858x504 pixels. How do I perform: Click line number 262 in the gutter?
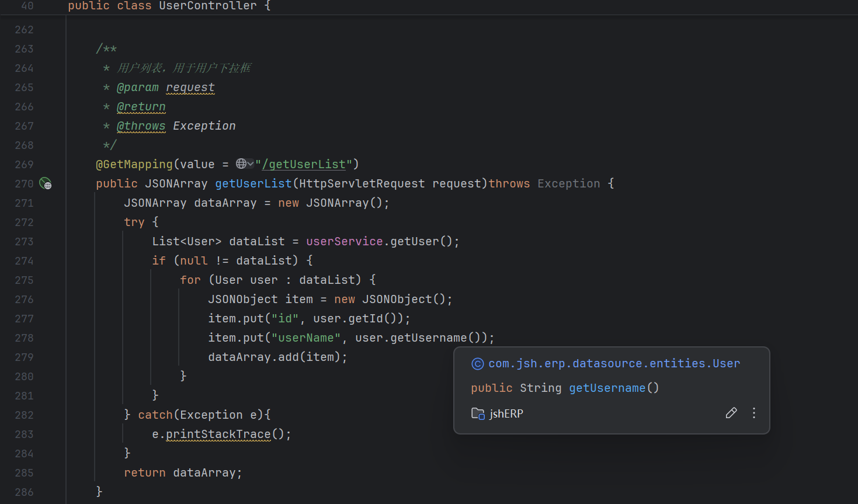(x=24, y=29)
